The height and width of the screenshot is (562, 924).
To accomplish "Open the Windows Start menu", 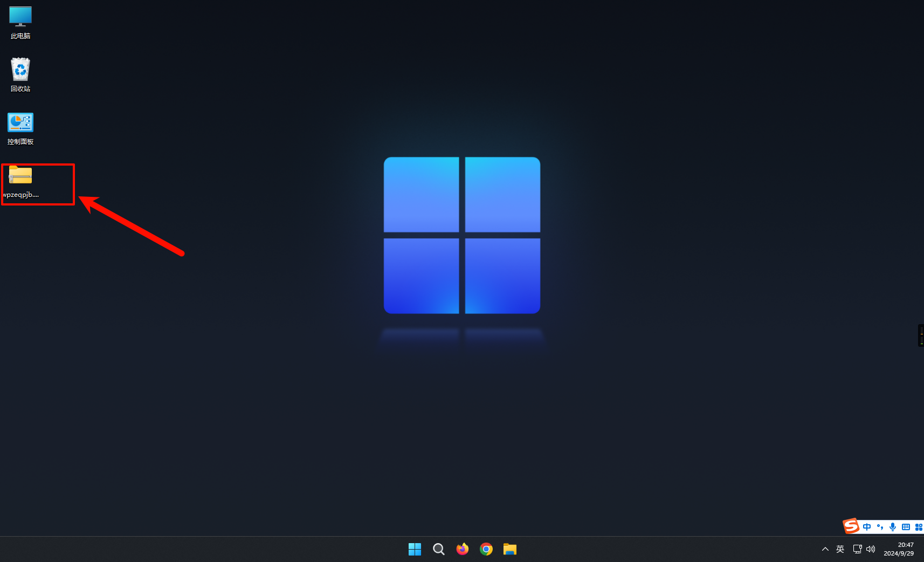I will click(415, 549).
